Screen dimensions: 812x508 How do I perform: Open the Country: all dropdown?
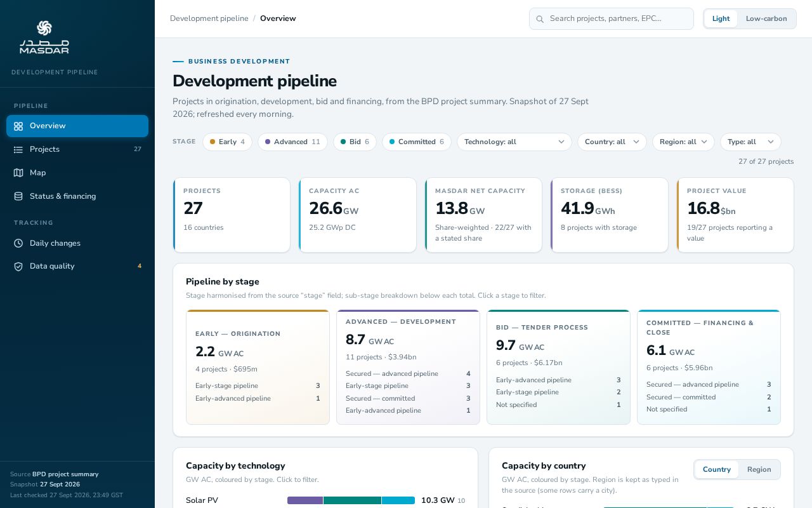tap(612, 142)
